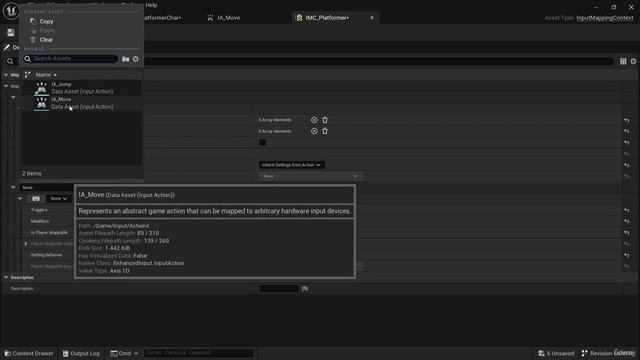Open Inherit Settings from Action dropdown
640x360 pixels.
[x=291, y=165]
